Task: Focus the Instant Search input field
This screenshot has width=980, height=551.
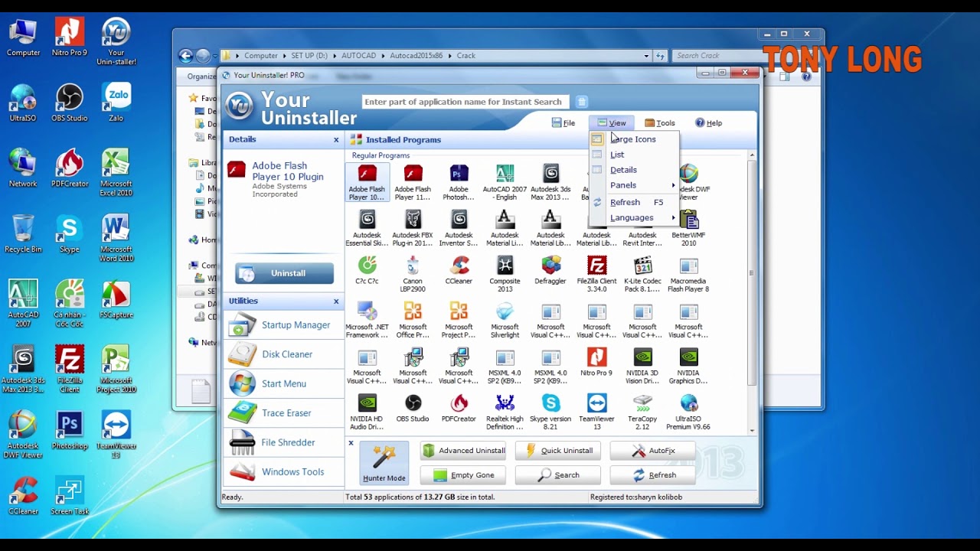Action: tap(465, 102)
